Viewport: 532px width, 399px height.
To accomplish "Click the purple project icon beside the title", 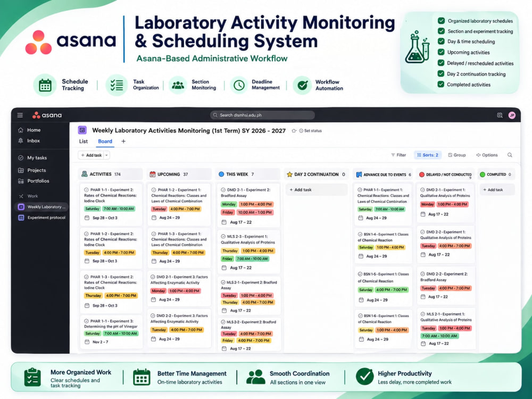I will tap(82, 130).
